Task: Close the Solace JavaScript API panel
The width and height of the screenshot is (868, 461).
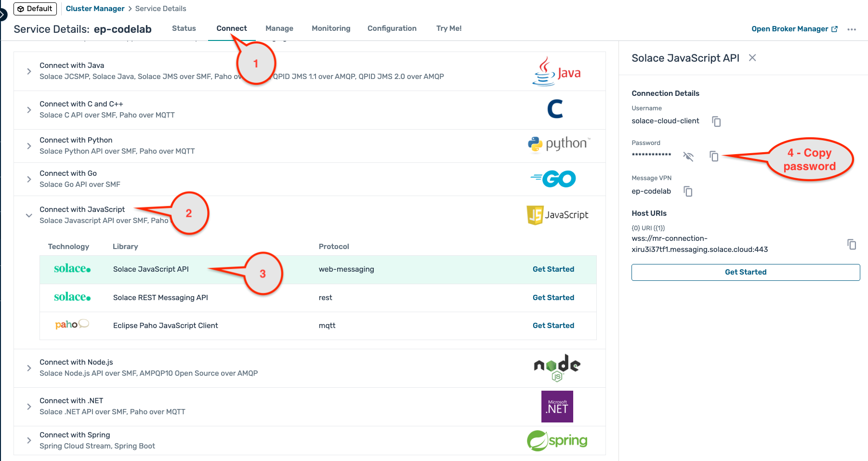Action: pos(752,58)
